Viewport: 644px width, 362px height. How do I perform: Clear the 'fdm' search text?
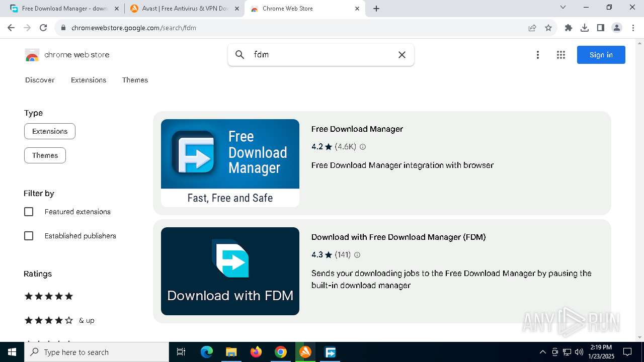pyautogui.click(x=402, y=55)
